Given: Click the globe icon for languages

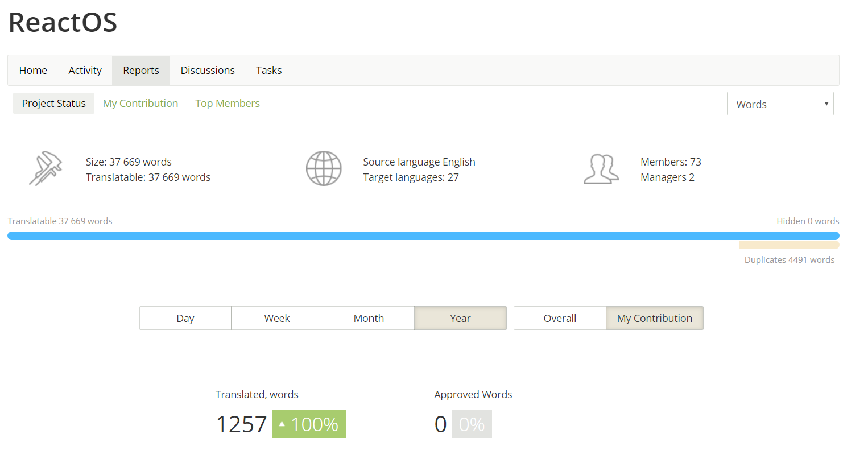Looking at the screenshot, I should pos(324,168).
